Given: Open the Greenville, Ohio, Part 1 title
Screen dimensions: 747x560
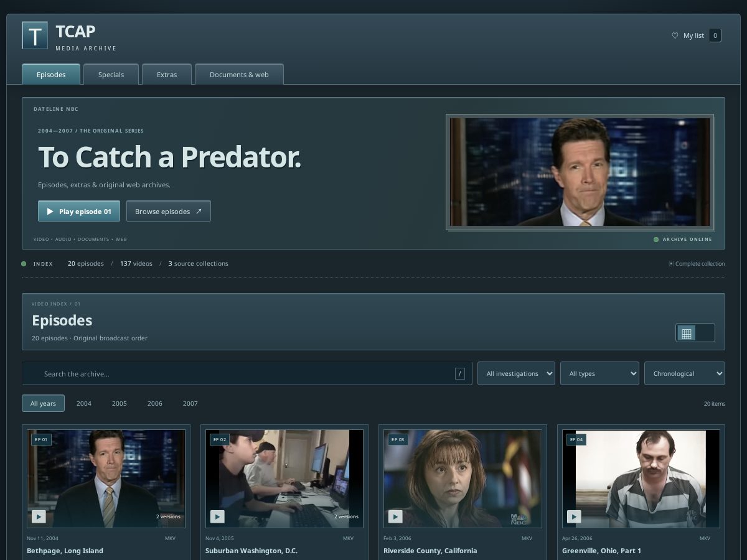Looking at the screenshot, I should point(601,551).
